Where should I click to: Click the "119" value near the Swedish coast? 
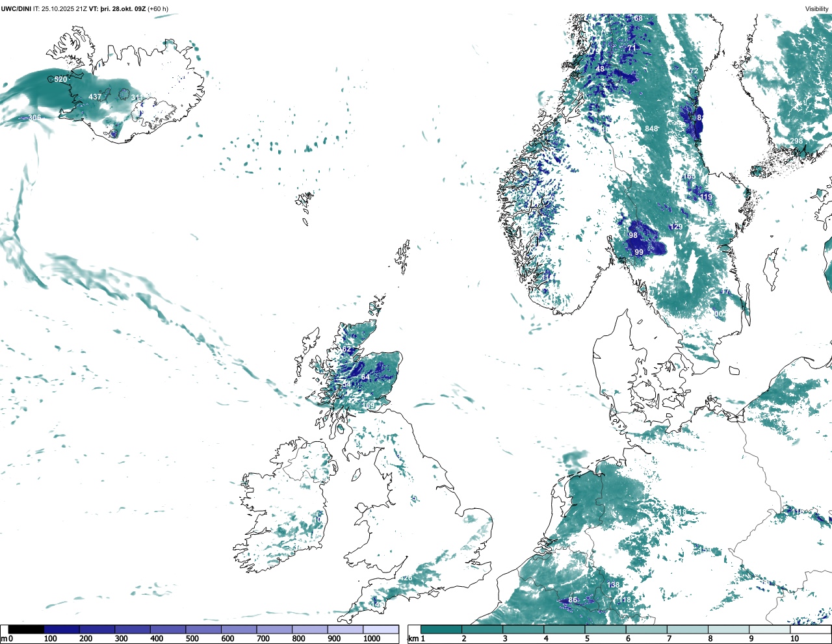(707, 197)
